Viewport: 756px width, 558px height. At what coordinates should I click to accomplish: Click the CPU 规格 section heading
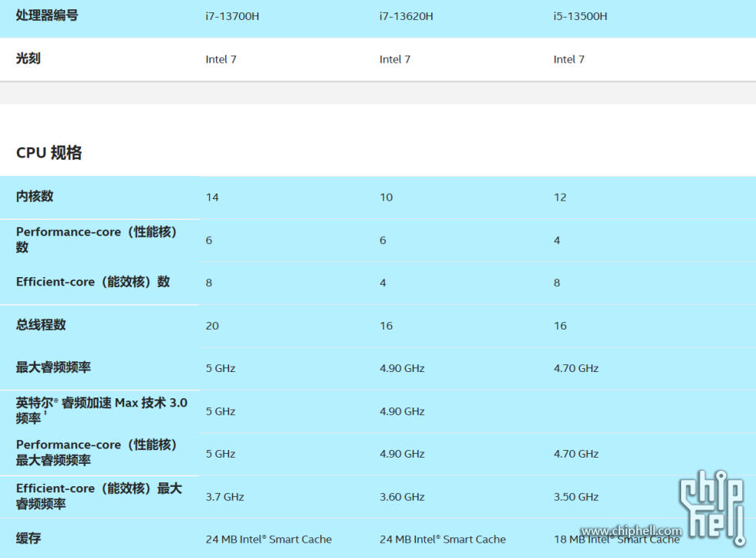[x=49, y=152]
